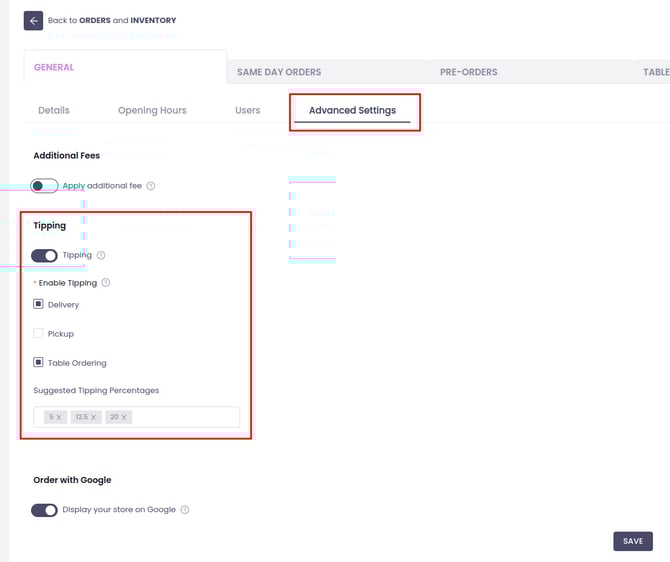Switch to the Same Day Orders tab
The height and width of the screenshot is (562, 670).
point(279,72)
